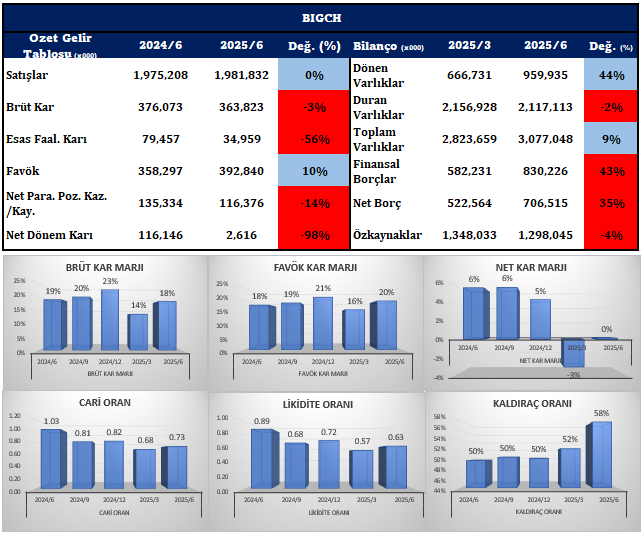Screen dimensions: 642x533
Task: Select the 23% bar in Brüt Kar Marjı
Action: pos(110,320)
